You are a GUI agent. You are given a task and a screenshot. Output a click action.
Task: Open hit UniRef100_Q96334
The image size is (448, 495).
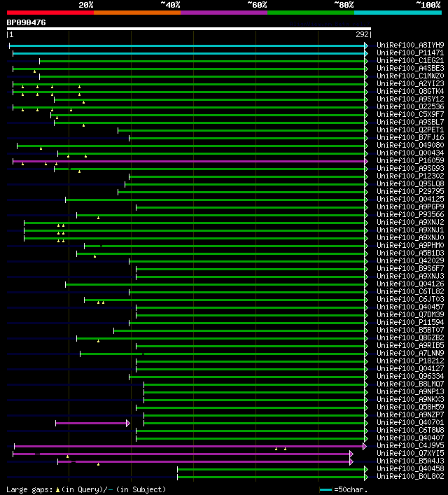point(410,376)
